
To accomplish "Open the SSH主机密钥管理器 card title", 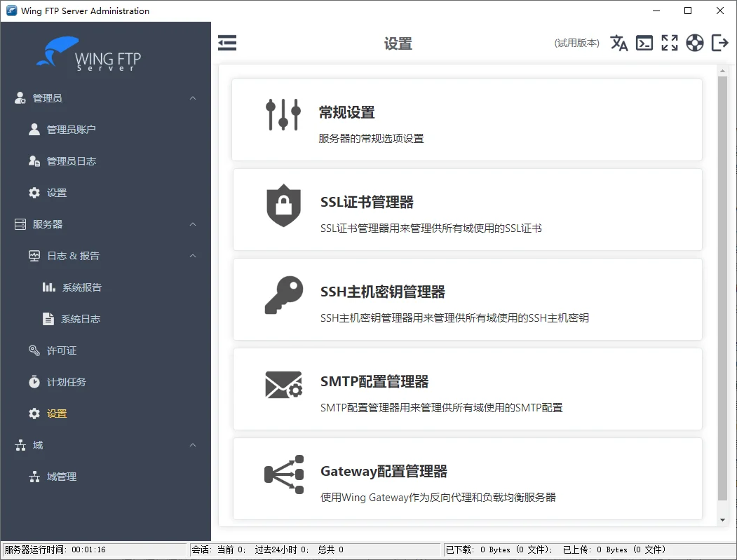I will click(x=383, y=292).
